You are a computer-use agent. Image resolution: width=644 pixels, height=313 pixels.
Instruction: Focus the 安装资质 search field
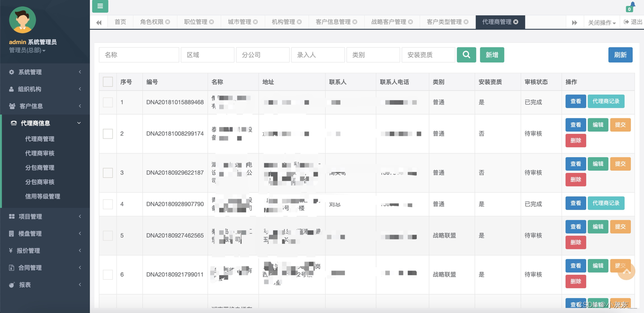pos(428,55)
